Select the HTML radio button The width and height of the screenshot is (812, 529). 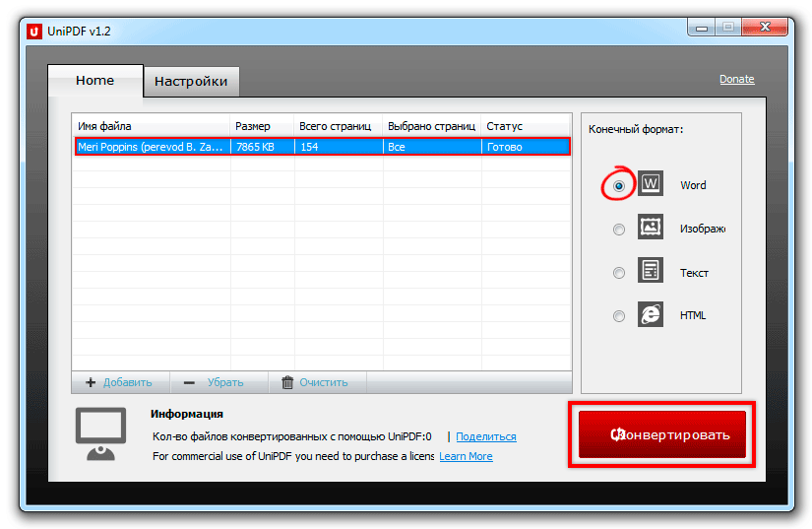(618, 315)
